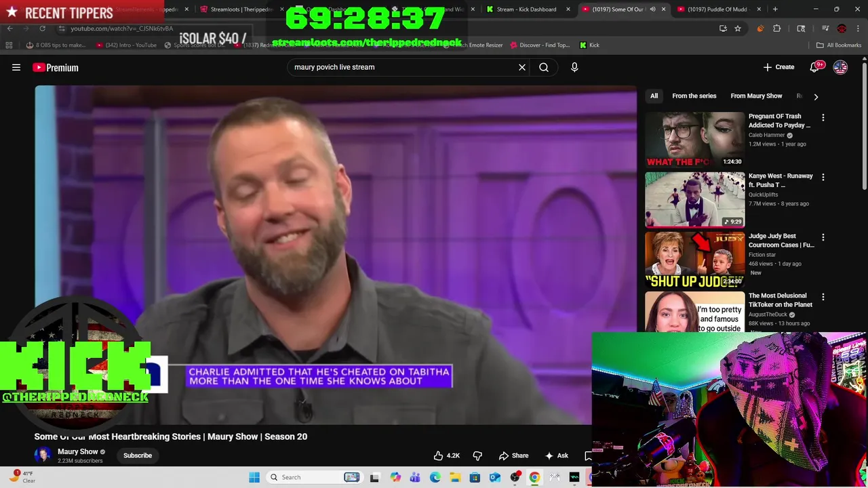The width and height of the screenshot is (868, 488).
Task: Click the Ask sparkle button
Action: point(556,455)
